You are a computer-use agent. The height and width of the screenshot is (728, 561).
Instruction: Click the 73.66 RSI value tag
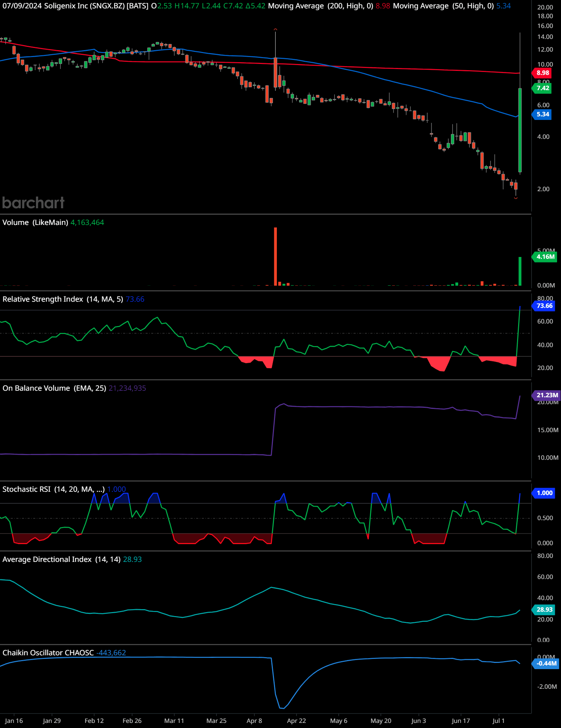click(x=544, y=306)
